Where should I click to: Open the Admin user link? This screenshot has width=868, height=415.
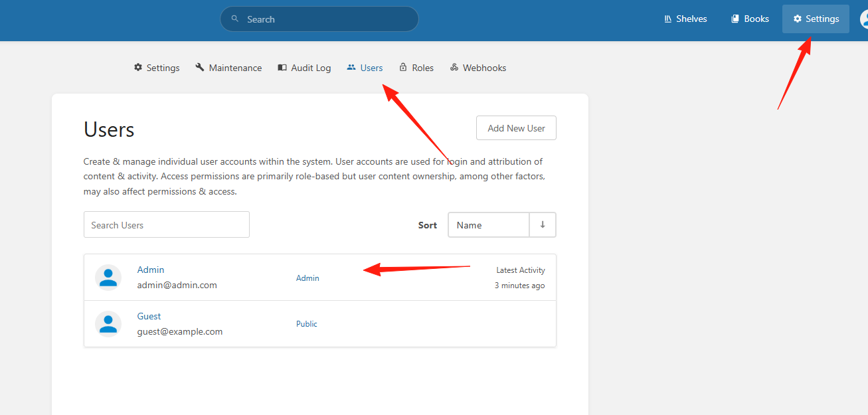[151, 270]
